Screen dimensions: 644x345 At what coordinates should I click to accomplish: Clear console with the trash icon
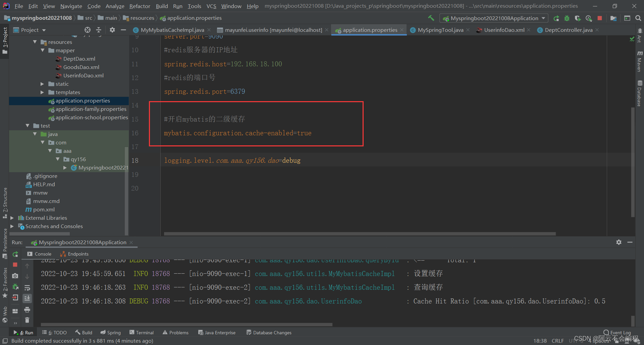pyautogui.click(x=27, y=320)
